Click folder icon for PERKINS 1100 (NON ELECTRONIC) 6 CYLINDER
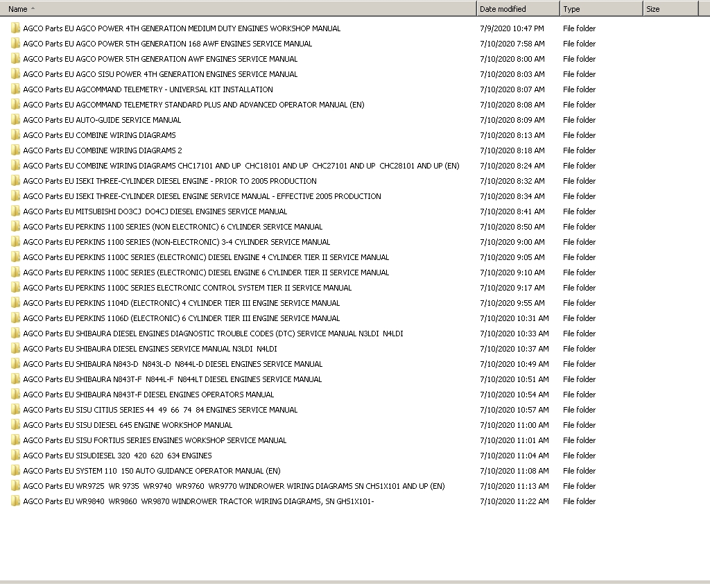 [15, 227]
